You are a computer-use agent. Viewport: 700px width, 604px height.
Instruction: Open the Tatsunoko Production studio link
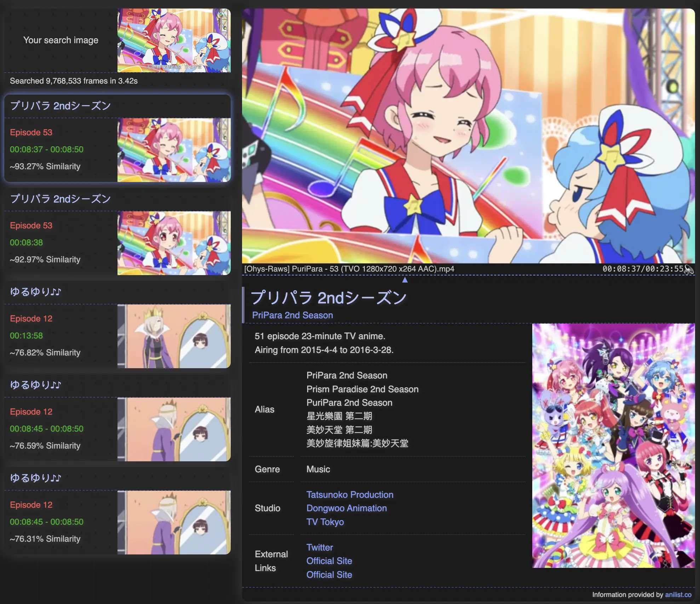coord(350,495)
